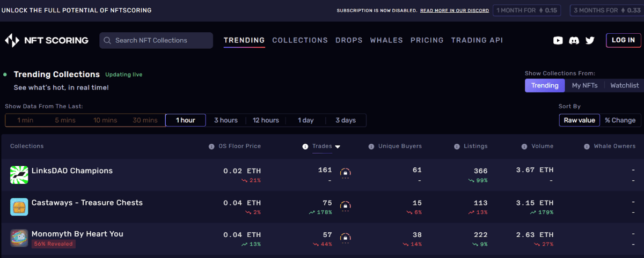
Task: Select the 5 mins time range
Action: [x=65, y=120]
